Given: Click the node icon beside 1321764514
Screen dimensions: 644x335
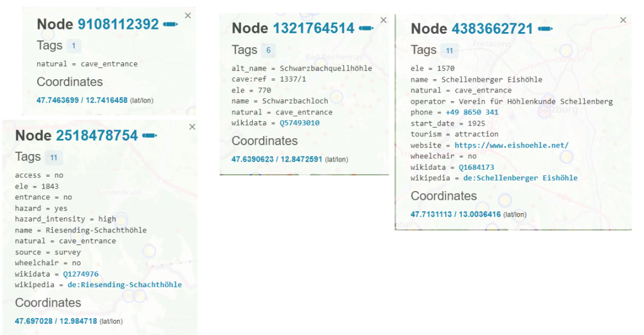Looking at the screenshot, I should [x=366, y=28].
